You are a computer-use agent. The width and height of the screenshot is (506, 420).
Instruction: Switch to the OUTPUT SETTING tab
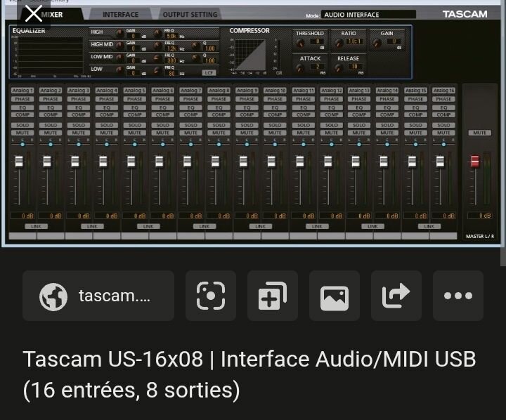click(x=190, y=15)
